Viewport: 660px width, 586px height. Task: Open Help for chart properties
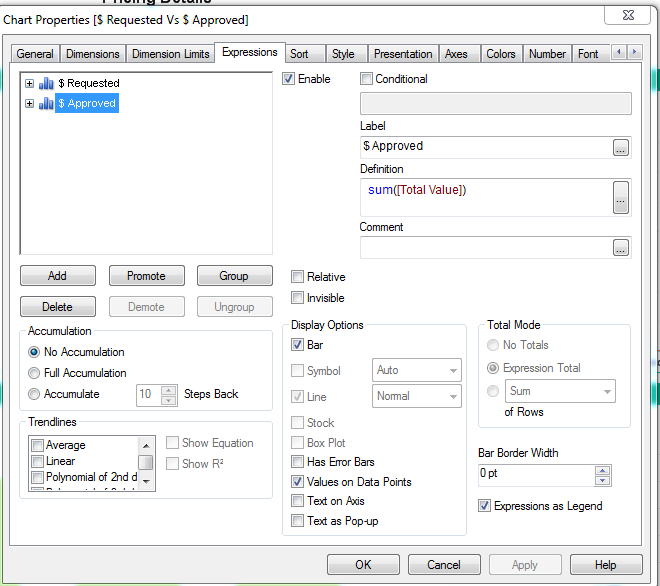pos(606,565)
